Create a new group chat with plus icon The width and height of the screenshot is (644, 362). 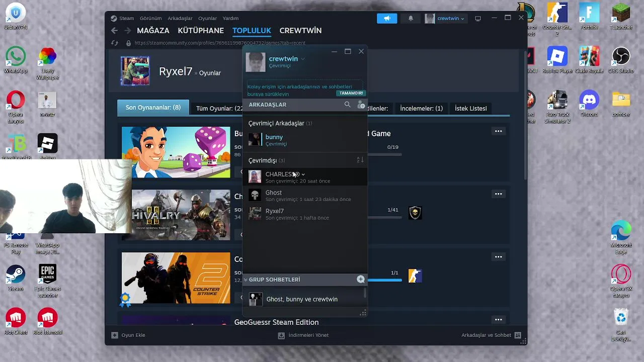(361, 280)
